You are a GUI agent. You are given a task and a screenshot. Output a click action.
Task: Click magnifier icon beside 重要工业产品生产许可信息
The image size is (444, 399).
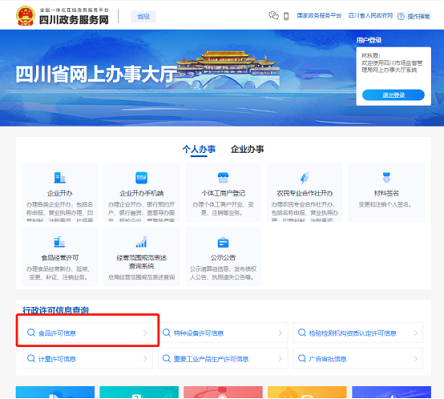(x=166, y=358)
